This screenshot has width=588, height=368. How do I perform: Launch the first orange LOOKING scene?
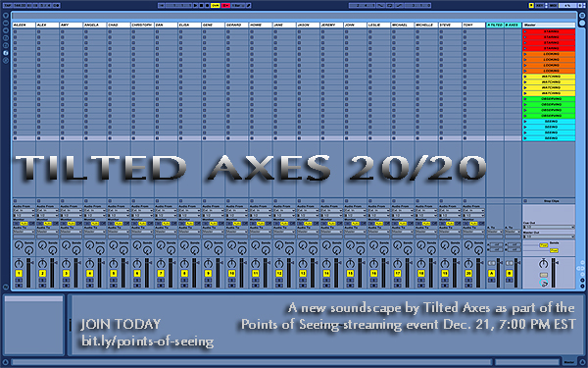[549, 54]
